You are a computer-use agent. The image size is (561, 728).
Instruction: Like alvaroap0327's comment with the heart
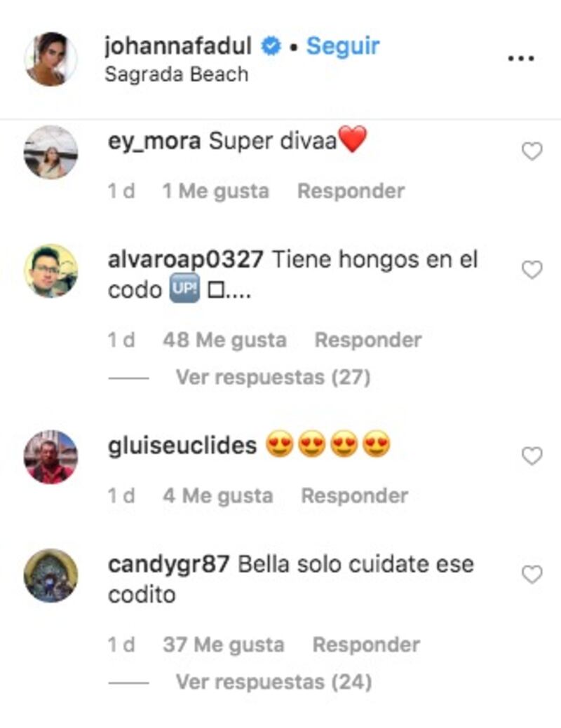[x=532, y=270]
